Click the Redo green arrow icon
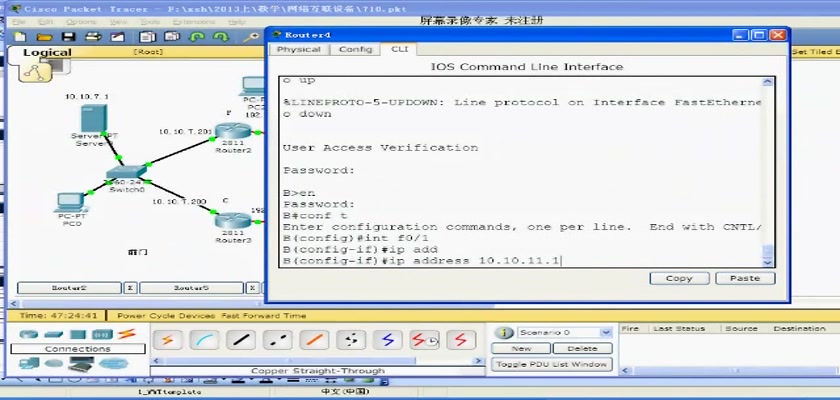This screenshot has width=840, height=400. click(221, 37)
